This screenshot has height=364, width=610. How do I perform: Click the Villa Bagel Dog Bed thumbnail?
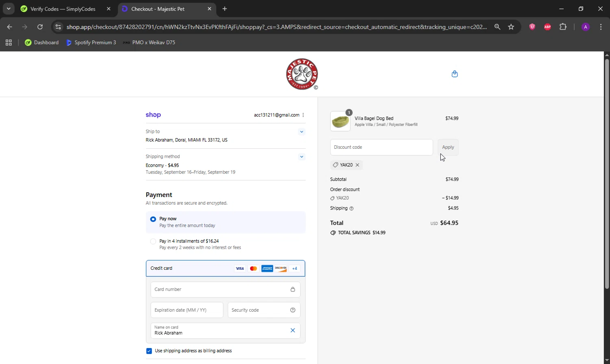(340, 121)
